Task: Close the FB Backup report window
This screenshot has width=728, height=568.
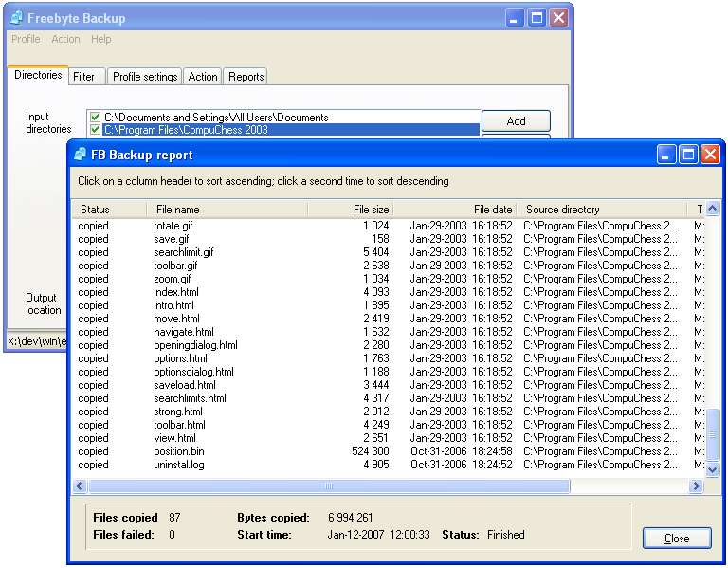Action: [x=710, y=155]
